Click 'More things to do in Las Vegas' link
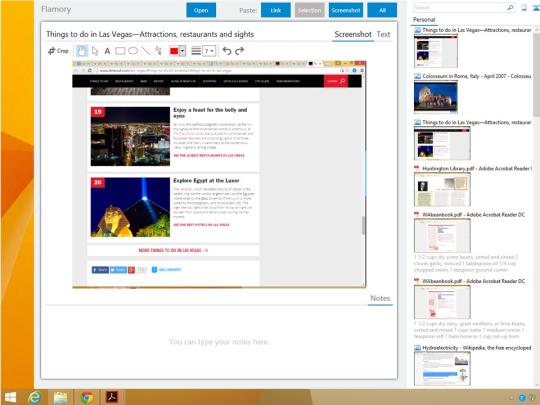This screenshot has width=540, height=405. coord(173,250)
